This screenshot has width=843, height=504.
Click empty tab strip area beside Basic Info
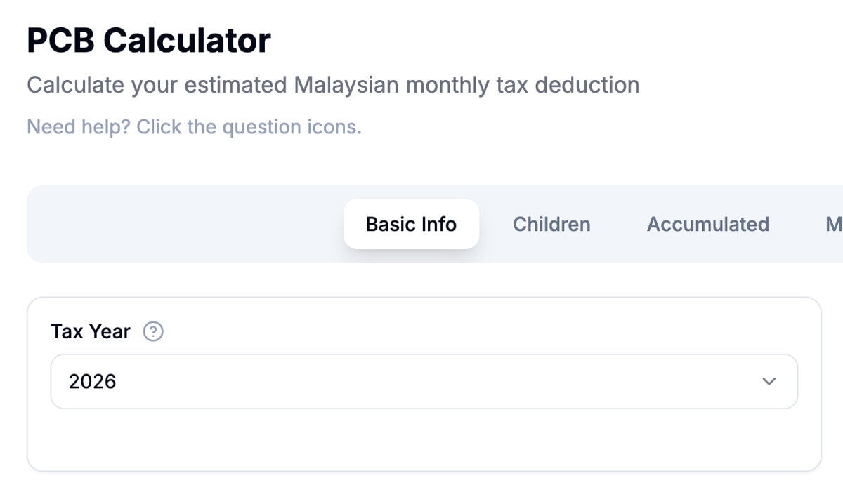click(183, 224)
